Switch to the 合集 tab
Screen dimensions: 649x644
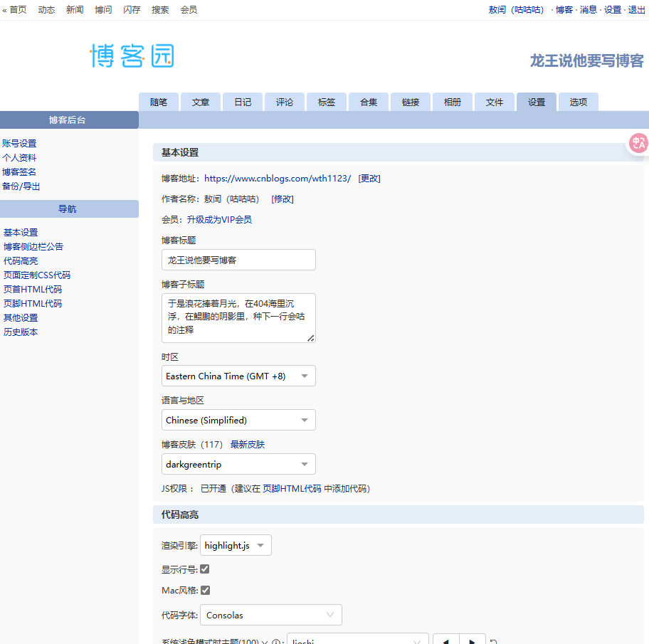coord(369,102)
